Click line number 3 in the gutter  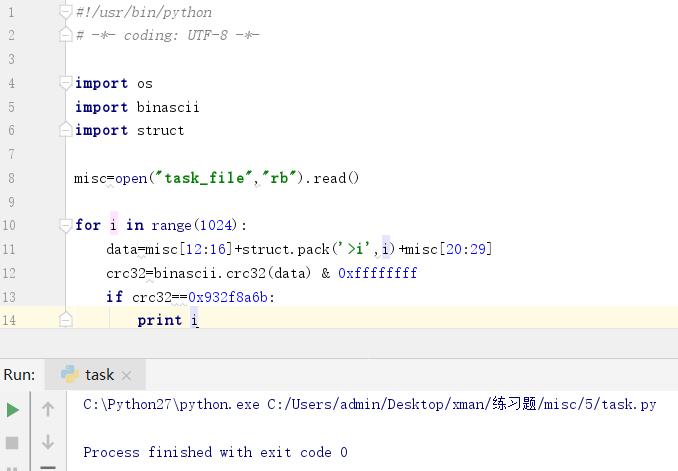[x=11, y=59]
